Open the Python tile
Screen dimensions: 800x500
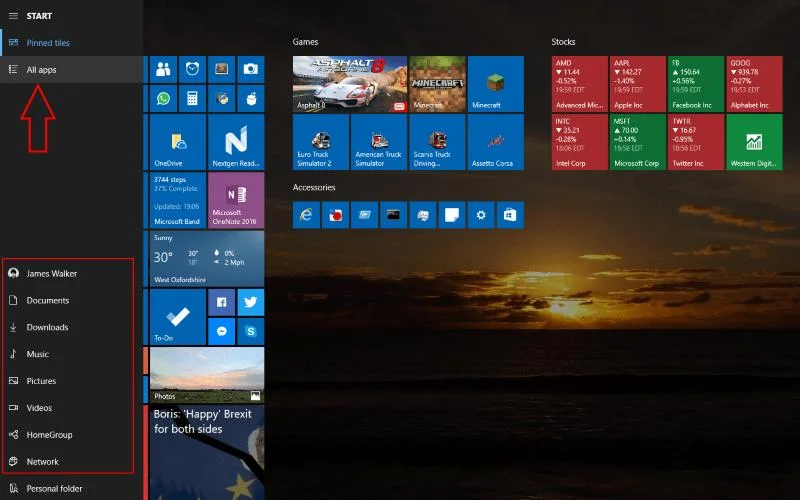221,98
